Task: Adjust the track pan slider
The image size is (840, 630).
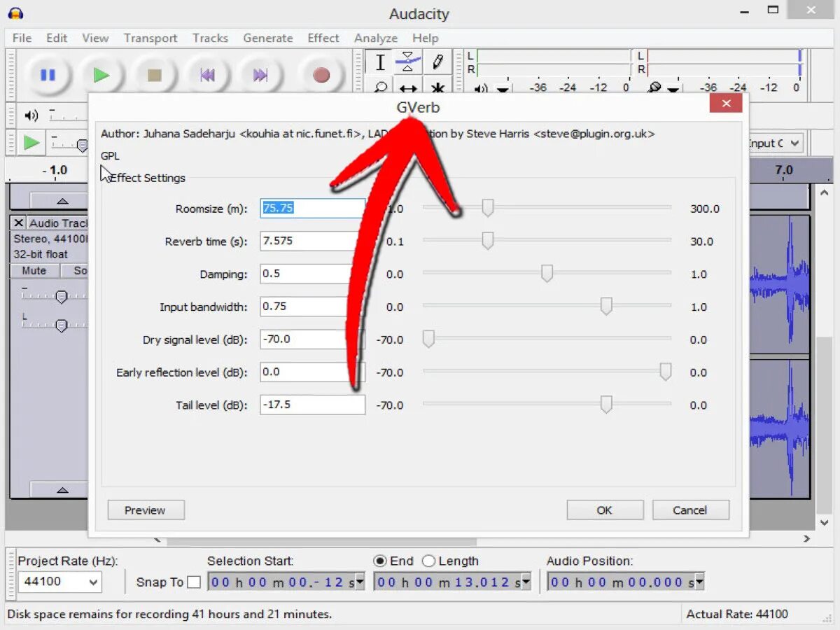Action: point(61,325)
